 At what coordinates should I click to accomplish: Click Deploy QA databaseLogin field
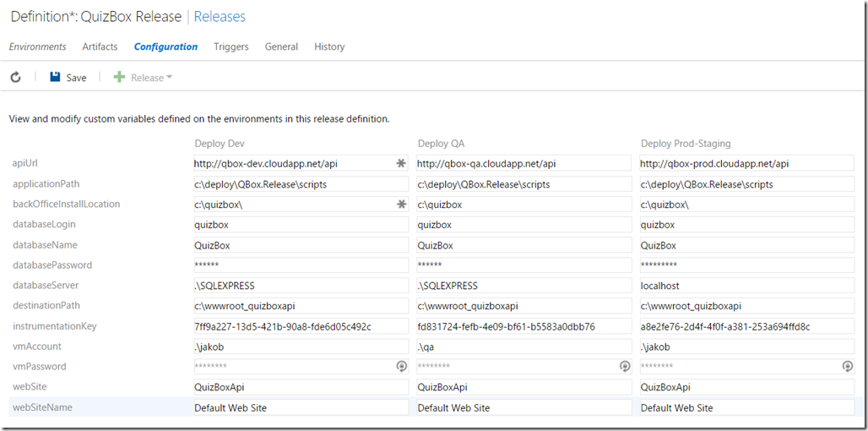coord(524,224)
